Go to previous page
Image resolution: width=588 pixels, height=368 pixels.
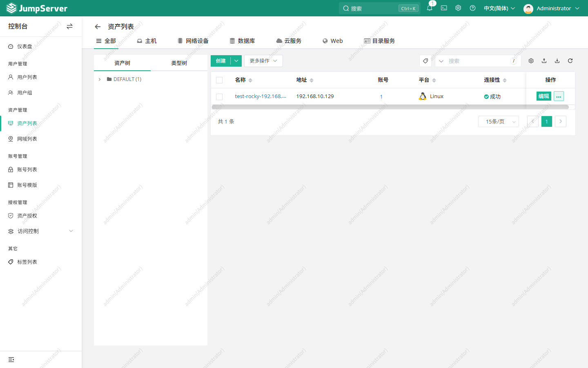532,121
